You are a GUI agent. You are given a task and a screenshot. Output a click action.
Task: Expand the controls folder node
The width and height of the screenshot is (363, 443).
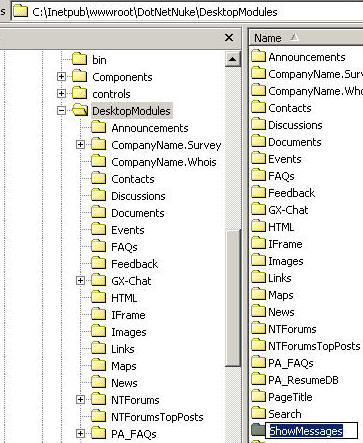tap(61, 93)
